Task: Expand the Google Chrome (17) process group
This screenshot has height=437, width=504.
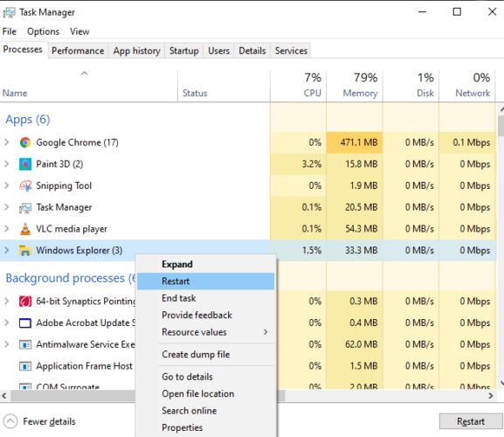Action: pyautogui.click(x=7, y=142)
